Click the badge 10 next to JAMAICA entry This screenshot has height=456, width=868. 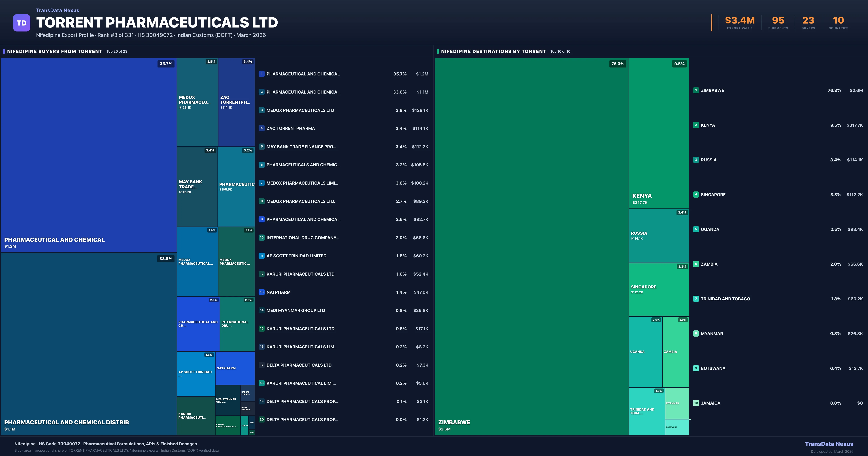coord(696,403)
